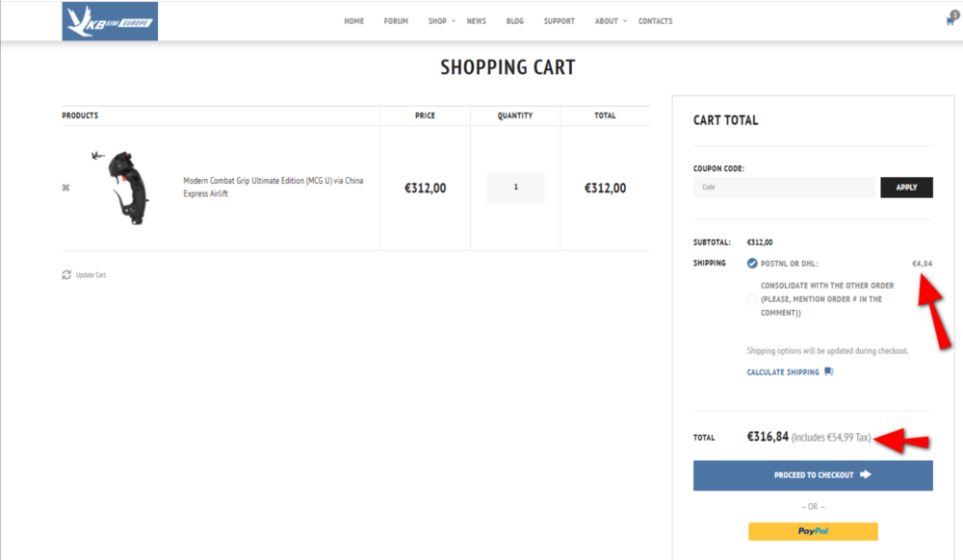Select PostNL or DHL shipping option
The height and width of the screenshot is (560, 963).
(x=752, y=264)
